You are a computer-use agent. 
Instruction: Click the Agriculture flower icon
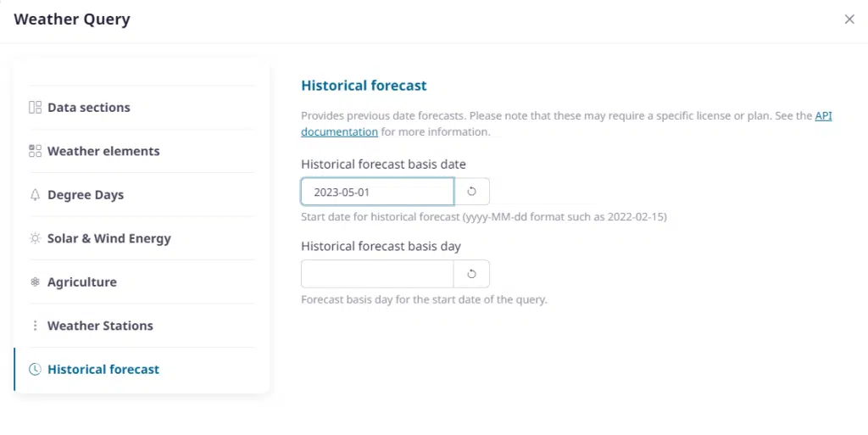[x=35, y=282]
